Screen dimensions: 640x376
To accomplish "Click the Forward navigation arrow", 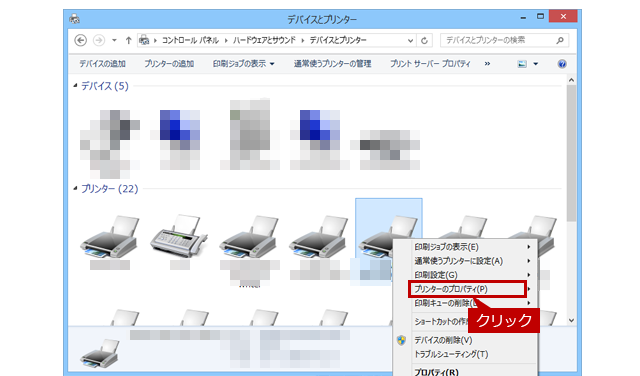I will click(99, 40).
